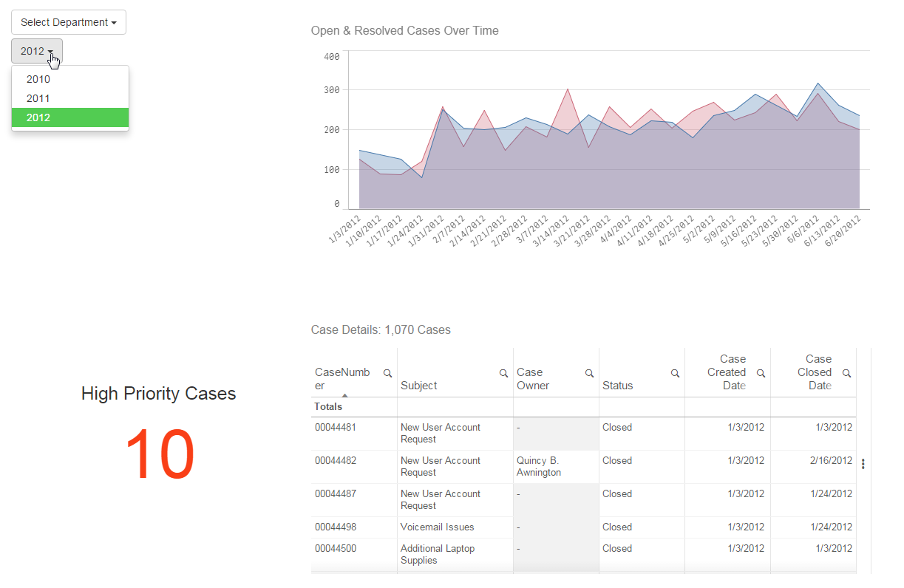904x588 pixels.
Task: Select the highlighted 2012 year option
Action: (x=70, y=117)
